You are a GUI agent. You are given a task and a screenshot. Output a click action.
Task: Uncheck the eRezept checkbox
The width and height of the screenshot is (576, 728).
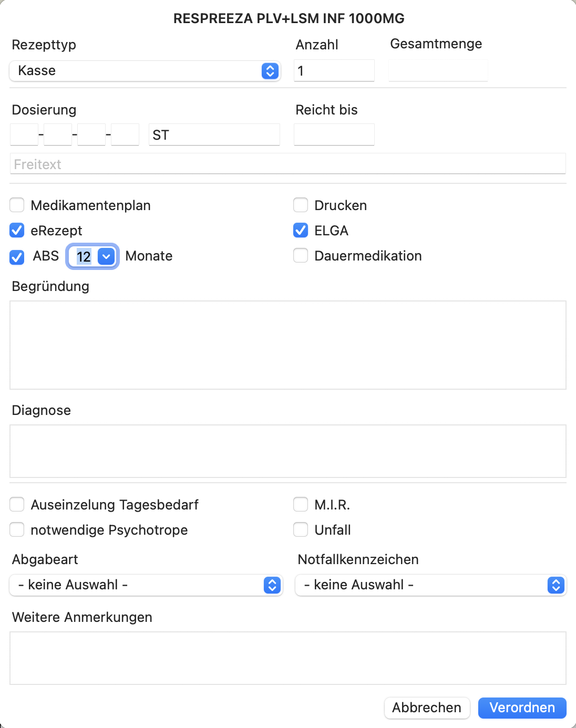17,230
